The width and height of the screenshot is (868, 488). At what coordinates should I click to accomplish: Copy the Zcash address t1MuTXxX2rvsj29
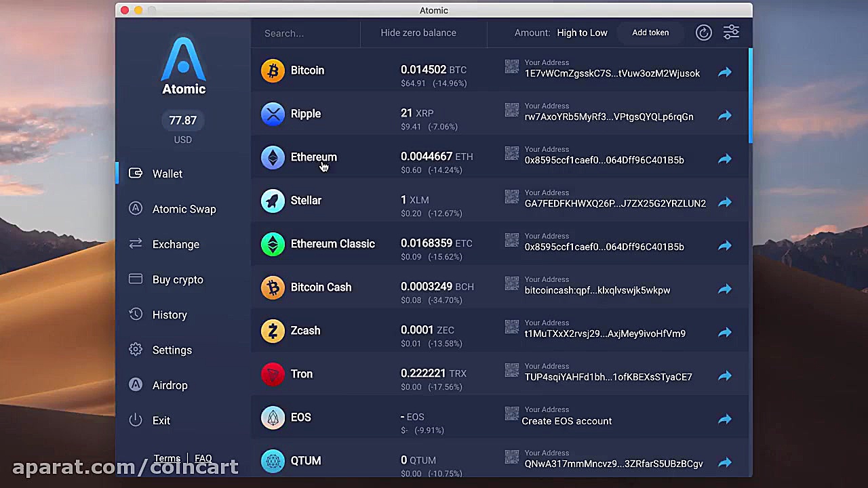(x=605, y=333)
